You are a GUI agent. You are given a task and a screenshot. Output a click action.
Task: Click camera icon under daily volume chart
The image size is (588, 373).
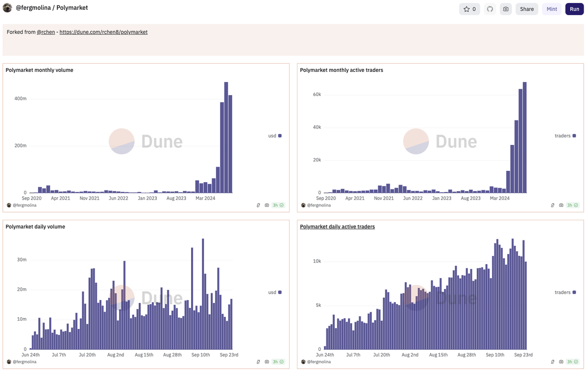pyautogui.click(x=267, y=362)
